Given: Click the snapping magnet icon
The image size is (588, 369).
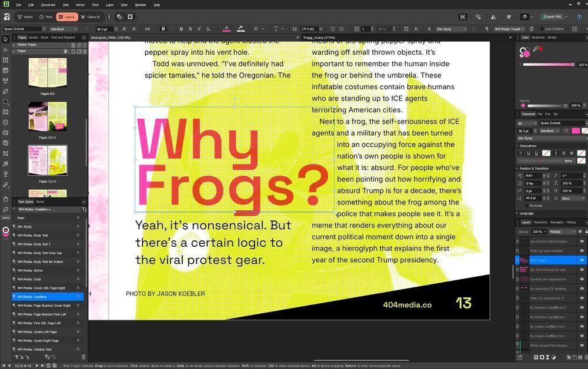Looking at the screenshot, I should coord(524,17).
